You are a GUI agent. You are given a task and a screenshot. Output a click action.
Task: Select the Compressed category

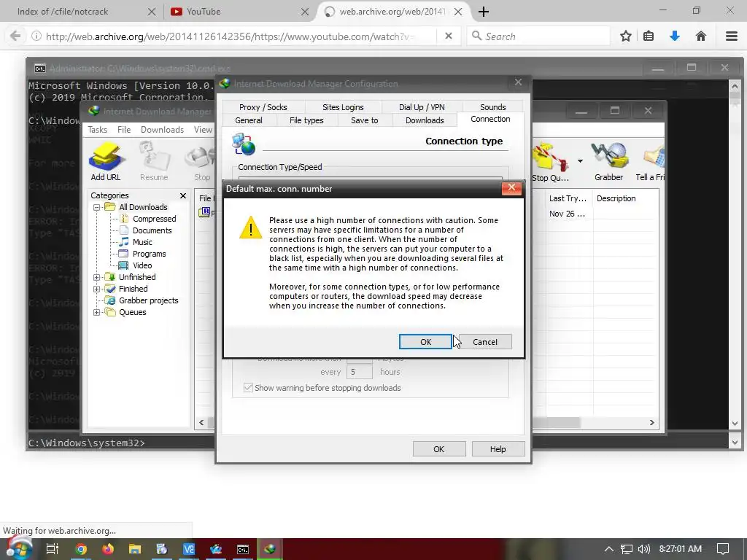(154, 219)
